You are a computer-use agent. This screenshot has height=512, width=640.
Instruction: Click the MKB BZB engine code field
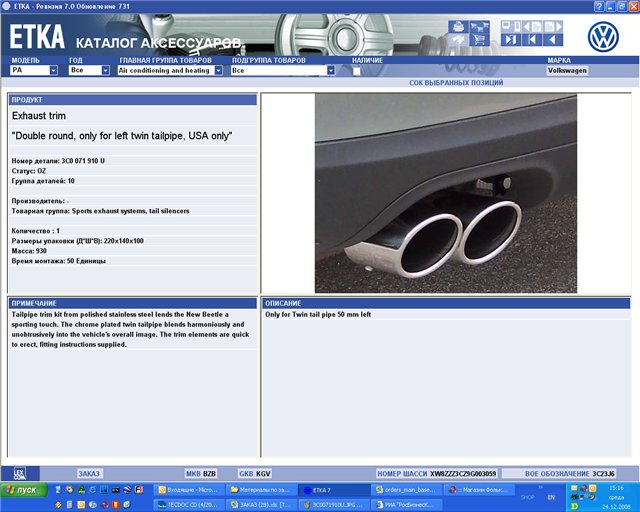[201, 474]
